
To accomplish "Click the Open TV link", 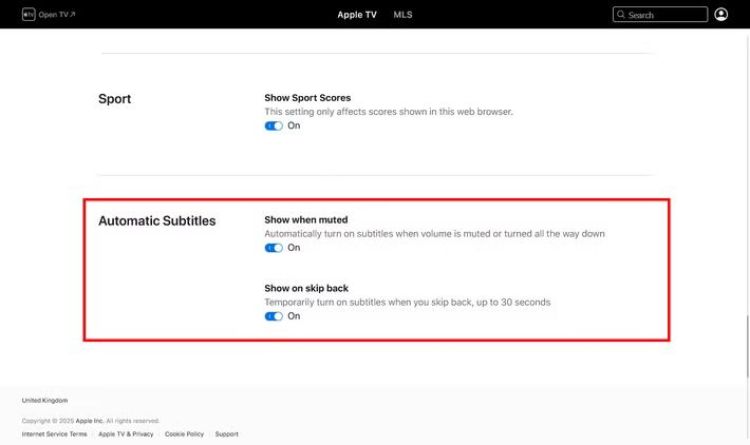I will [56, 15].
